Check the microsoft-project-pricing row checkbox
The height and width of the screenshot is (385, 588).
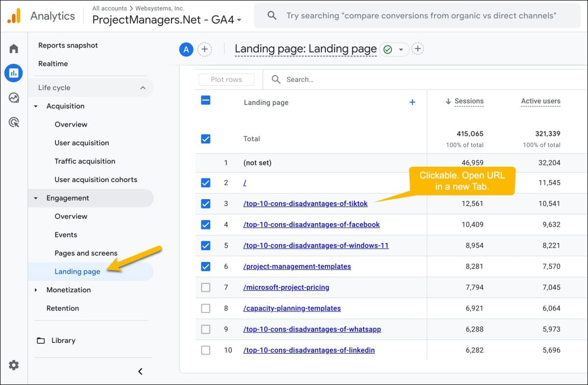pyautogui.click(x=206, y=287)
